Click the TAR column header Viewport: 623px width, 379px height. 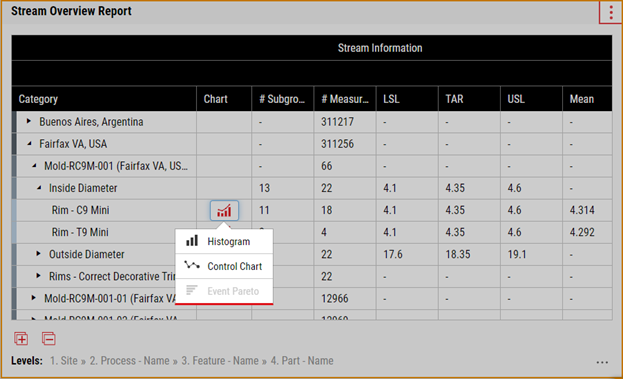[x=469, y=99]
